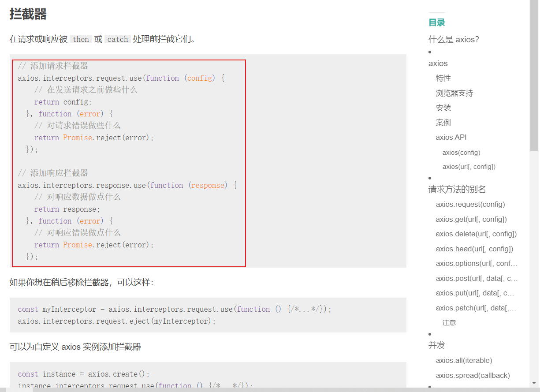540x392 pixels.
Task: Open axios.head(url[, config]) link
Action: coord(474,249)
